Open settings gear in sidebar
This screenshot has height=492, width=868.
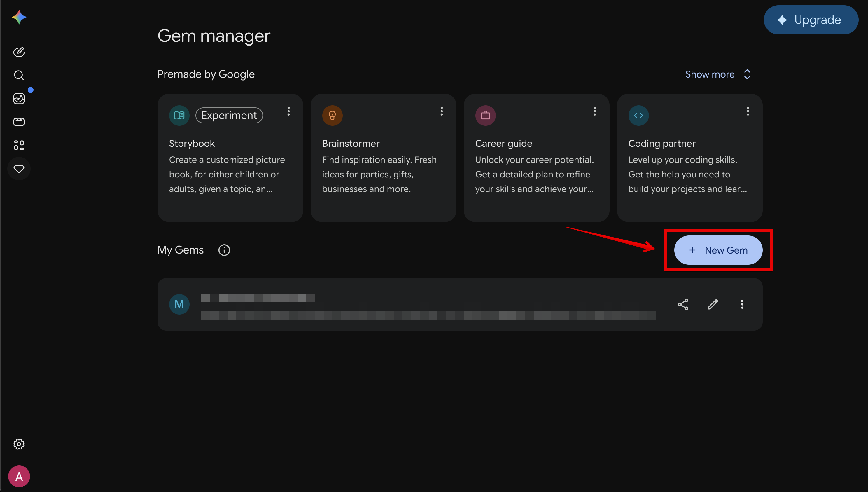(19, 444)
